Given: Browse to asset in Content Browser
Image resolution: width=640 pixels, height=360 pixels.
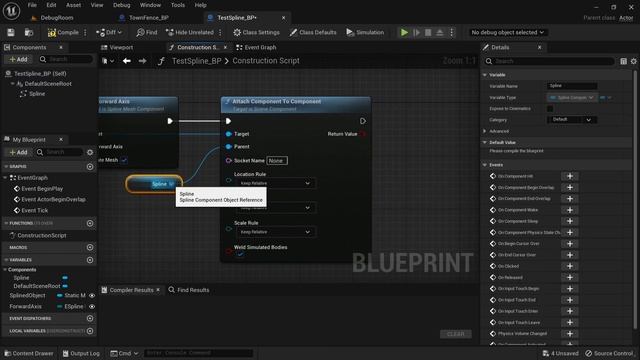Looking at the screenshot, I should point(29,32).
